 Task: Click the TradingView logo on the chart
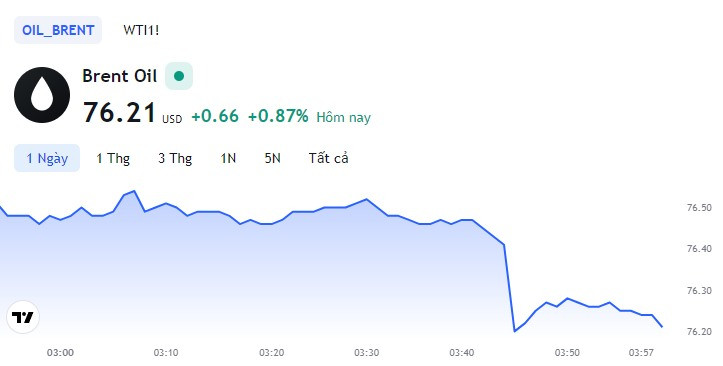coord(23,317)
